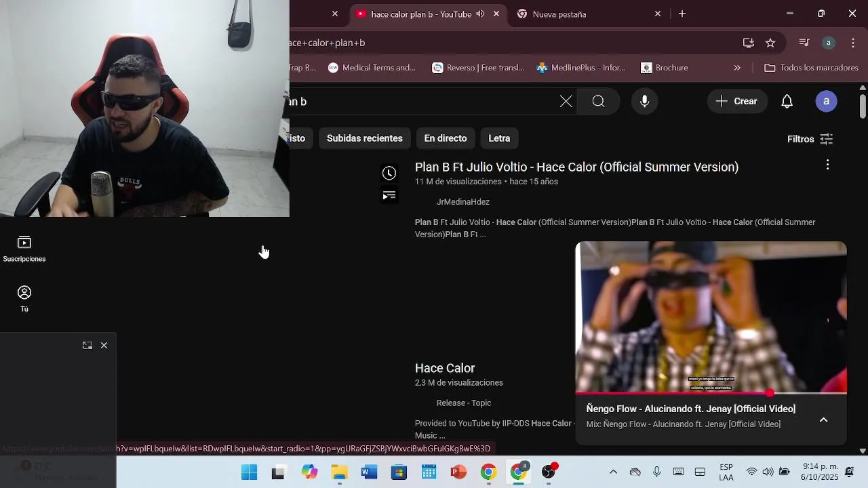Start voice search with the microphone
Image resolution: width=868 pixels, height=488 pixels.
click(x=644, y=102)
